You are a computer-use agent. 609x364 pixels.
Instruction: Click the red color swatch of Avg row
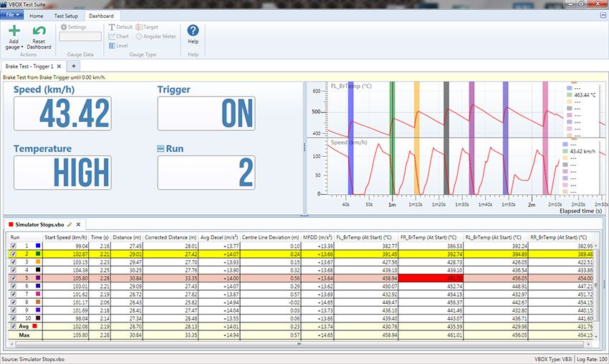coord(34,326)
